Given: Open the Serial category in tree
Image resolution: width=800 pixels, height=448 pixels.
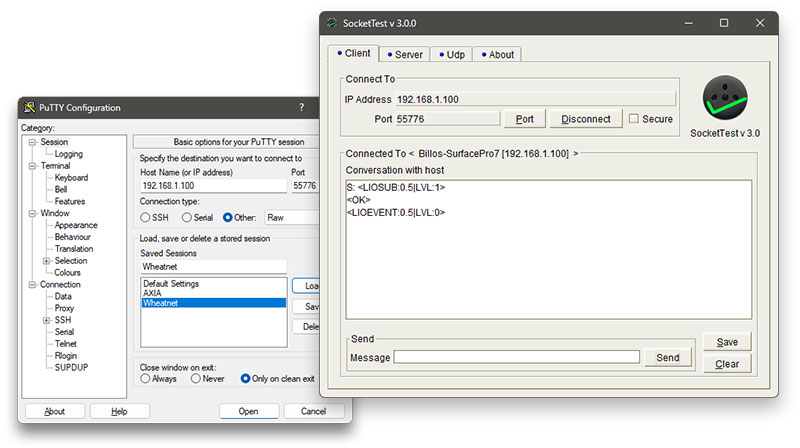Looking at the screenshot, I should pyautogui.click(x=64, y=332).
